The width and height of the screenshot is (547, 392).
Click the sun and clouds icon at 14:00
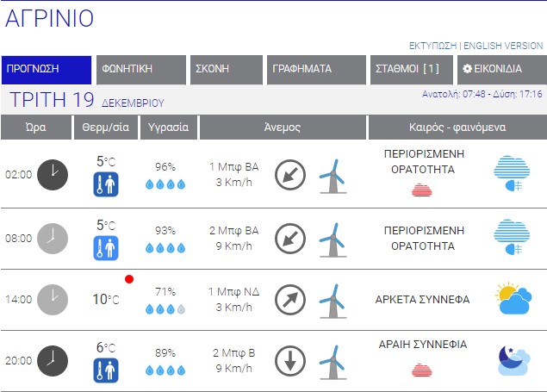pyautogui.click(x=512, y=298)
